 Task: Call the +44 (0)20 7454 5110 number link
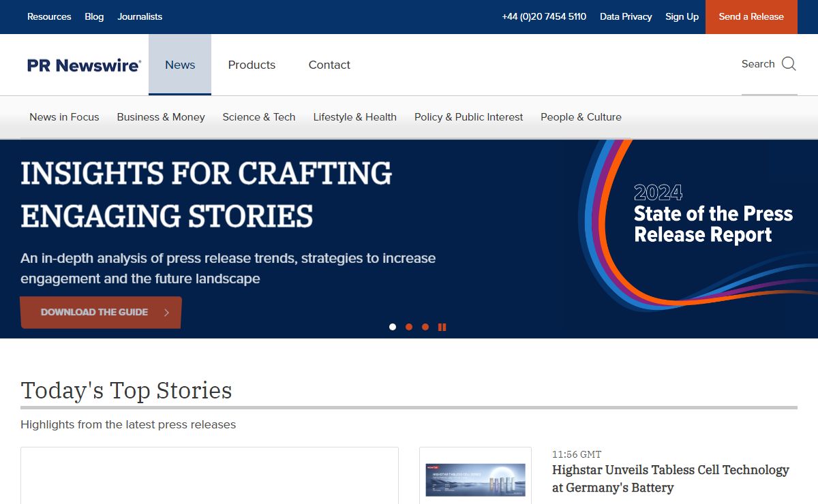pos(544,17)
